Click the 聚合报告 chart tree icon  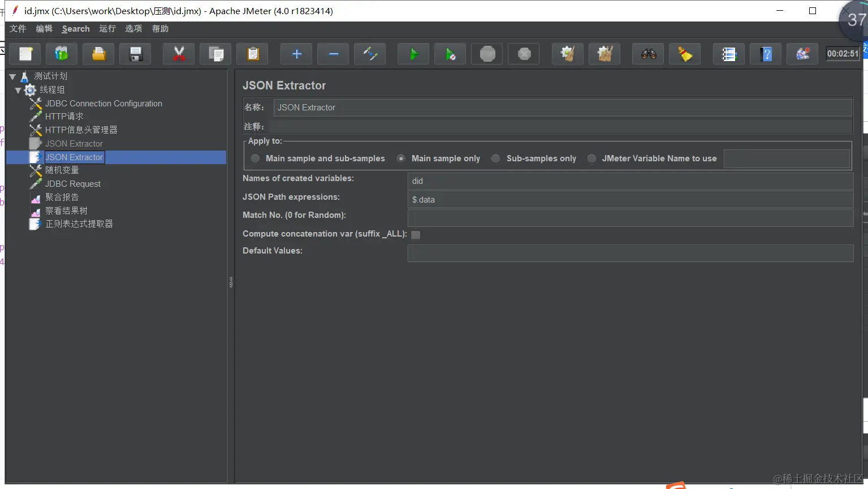pyautogui.click(x=36, y=198)
